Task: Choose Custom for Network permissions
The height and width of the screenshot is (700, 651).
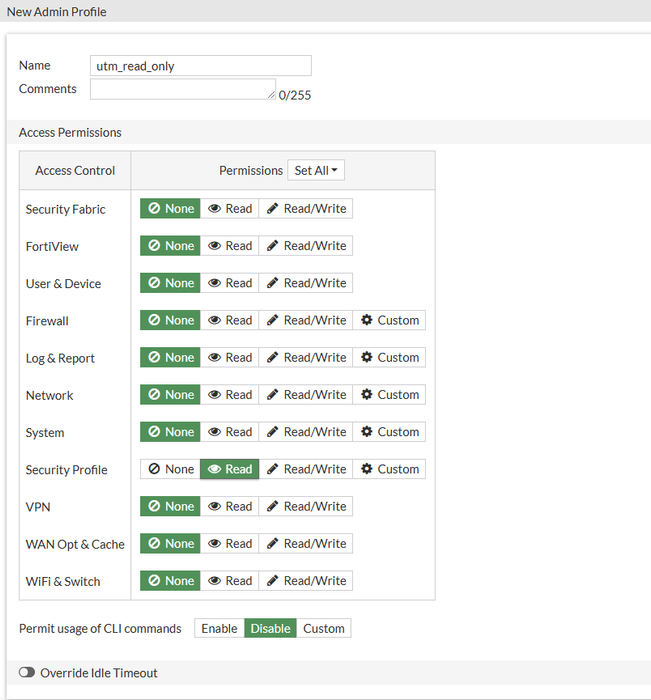Action: 389,395
